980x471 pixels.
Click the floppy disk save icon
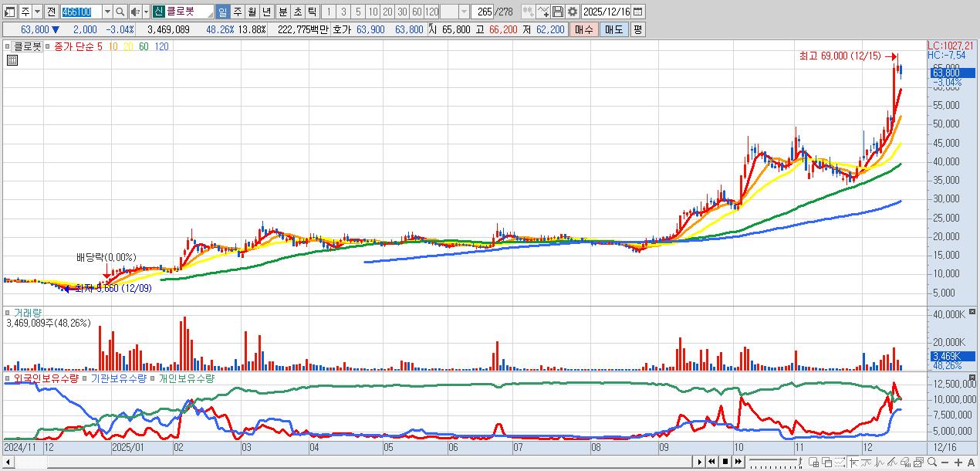coord(558,12)
